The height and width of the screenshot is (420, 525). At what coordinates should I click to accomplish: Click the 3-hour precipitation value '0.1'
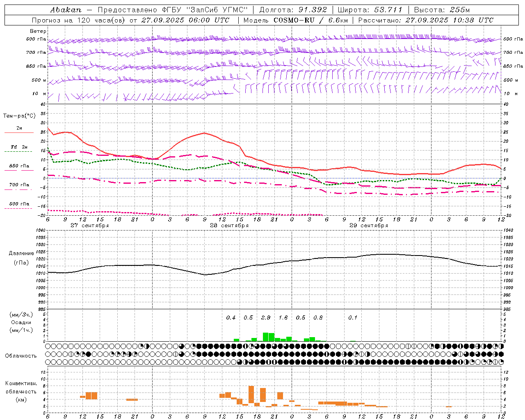pos(353,318)
